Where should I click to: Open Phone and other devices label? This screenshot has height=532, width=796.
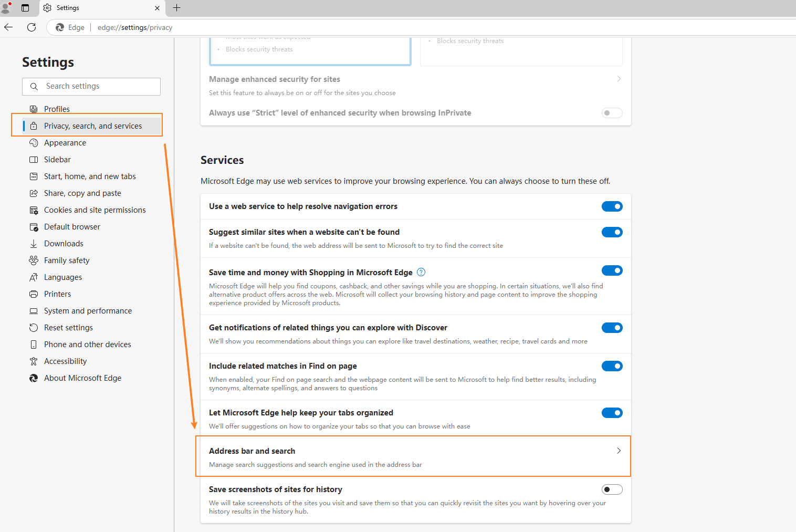click(x=88, y=345)
